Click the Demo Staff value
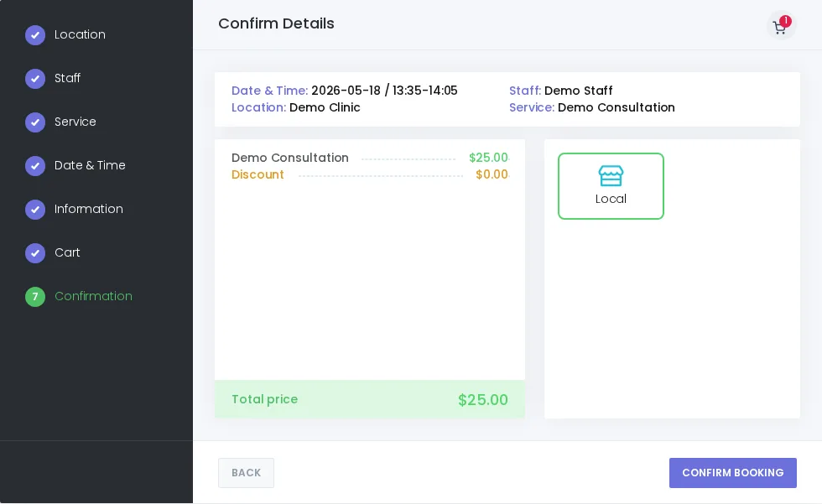Image resolution: width=822 pixels, height=504 pixels. point(578,91)
